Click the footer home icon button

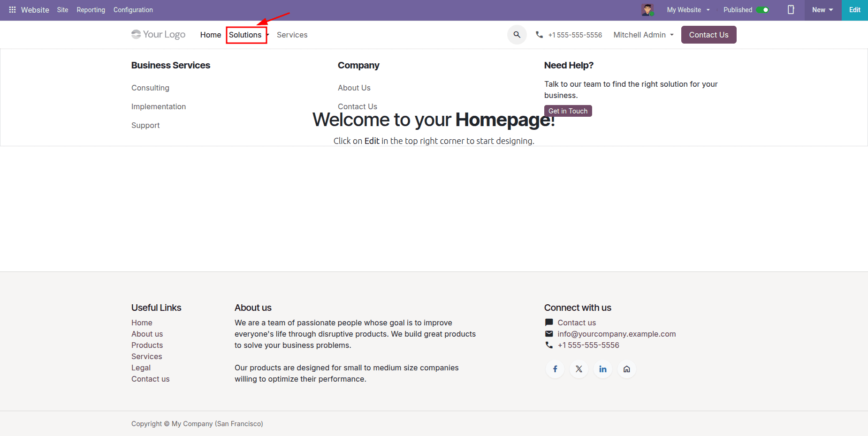tap(627, 369)
